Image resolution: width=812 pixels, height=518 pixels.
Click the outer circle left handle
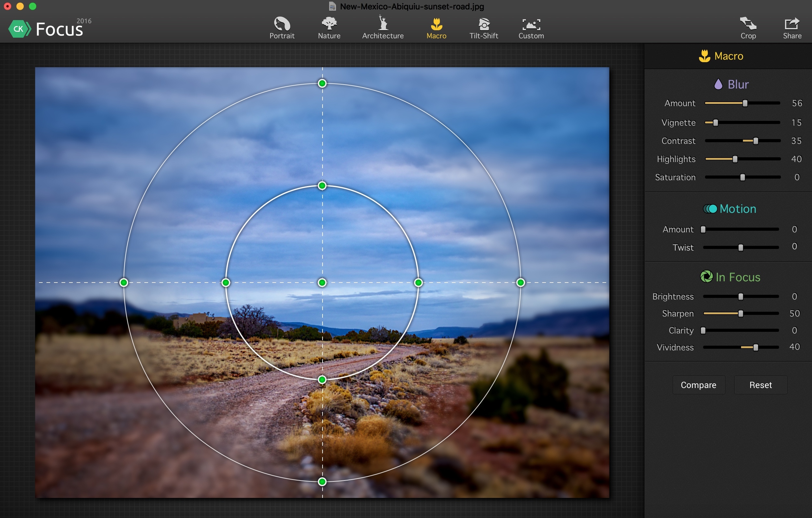click(x=124, y=282)
